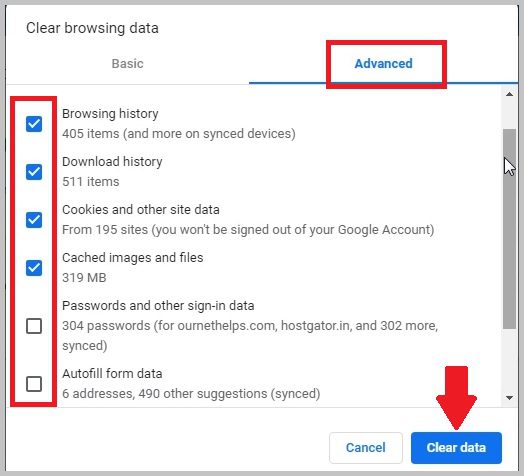524x476 pixels.
Task: Click the Download history label text
Action: click(x=112, y=162)
